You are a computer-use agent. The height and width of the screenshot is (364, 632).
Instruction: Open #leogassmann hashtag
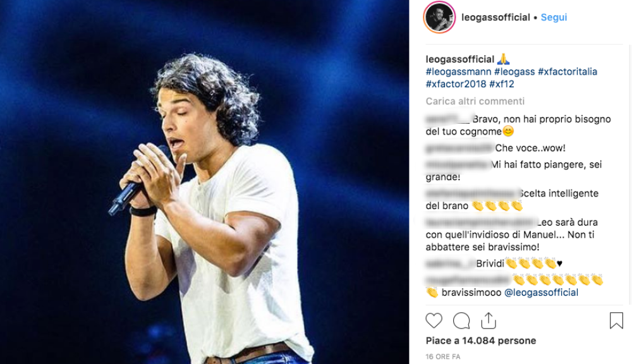tap(458, 72)
